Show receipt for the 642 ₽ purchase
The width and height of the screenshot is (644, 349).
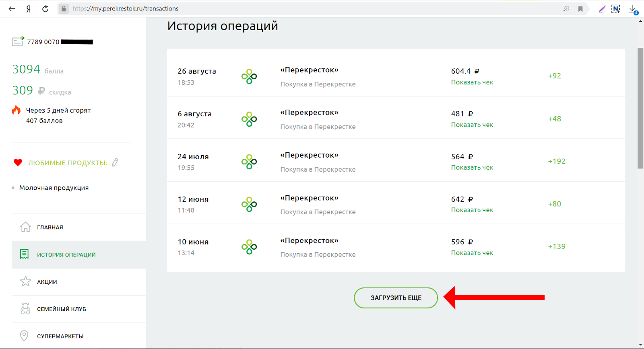click(x=472, y=210)
